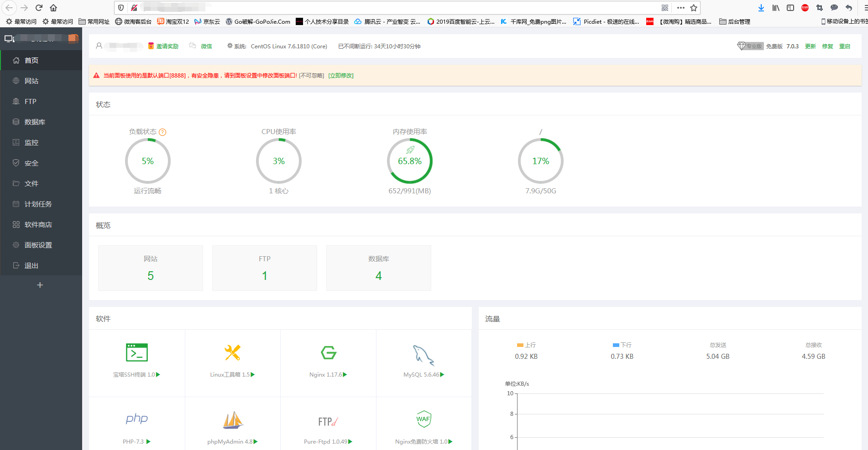Click 总发送 value 5.04 GB
868x450 pixels.
pyautogui.click(x=718, y=357)
